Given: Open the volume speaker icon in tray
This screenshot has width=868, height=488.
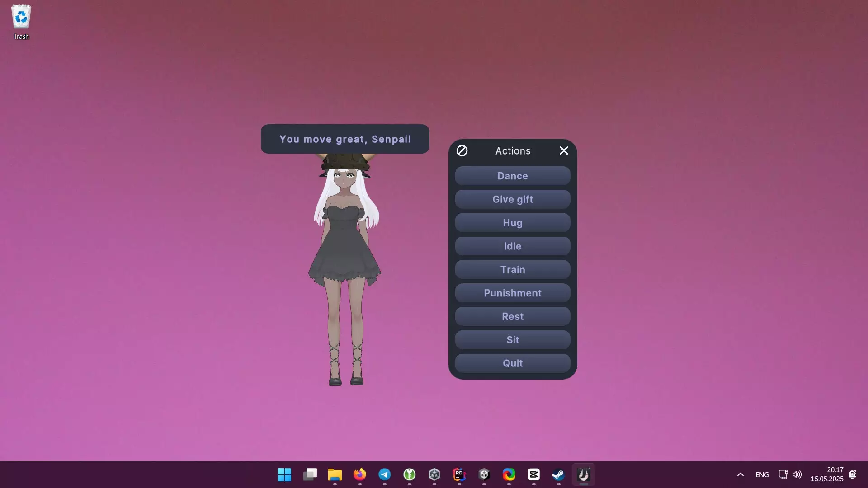Looking at the screenshot, I should (x=797, y=474).
